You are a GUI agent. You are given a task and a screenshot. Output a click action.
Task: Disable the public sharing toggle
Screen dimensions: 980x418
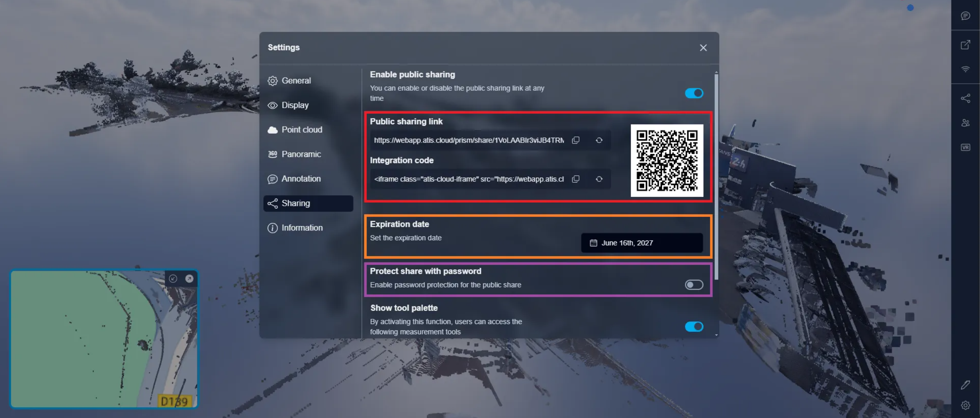(x=694, y=93)
